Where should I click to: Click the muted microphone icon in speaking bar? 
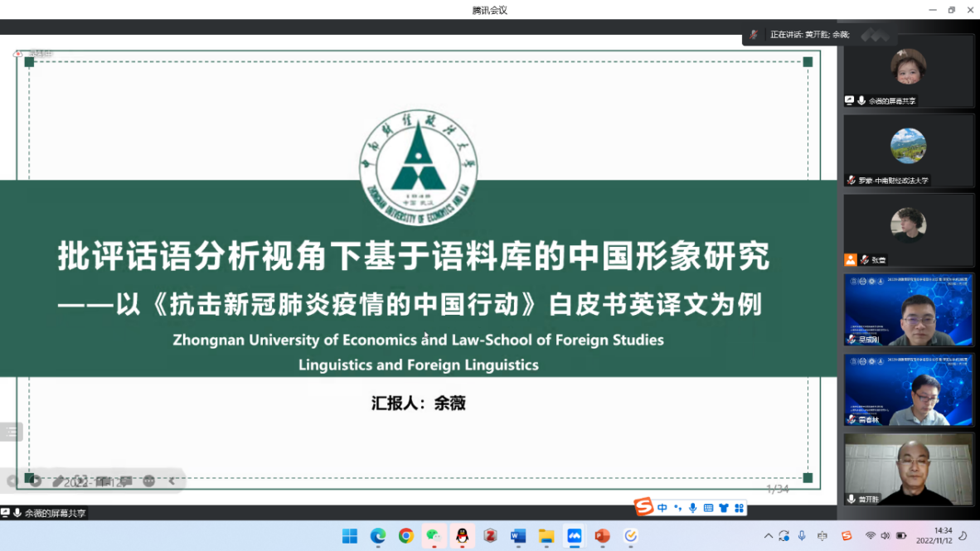pyautogui.click(x=754, y=35)
